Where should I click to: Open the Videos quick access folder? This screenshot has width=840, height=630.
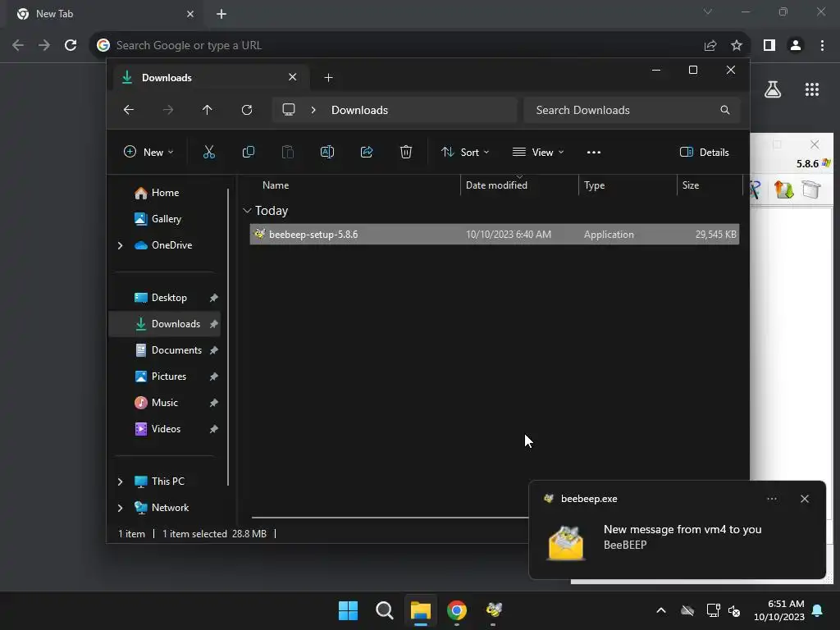point(166,429)
